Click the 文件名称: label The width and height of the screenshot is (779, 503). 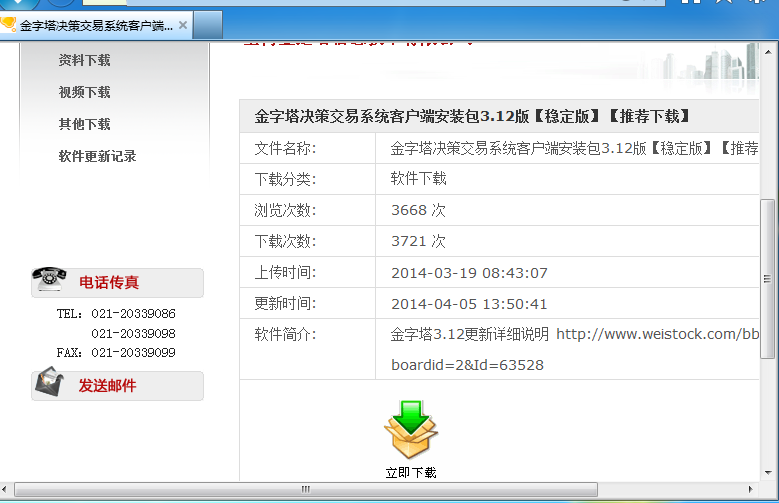[285, 148]
